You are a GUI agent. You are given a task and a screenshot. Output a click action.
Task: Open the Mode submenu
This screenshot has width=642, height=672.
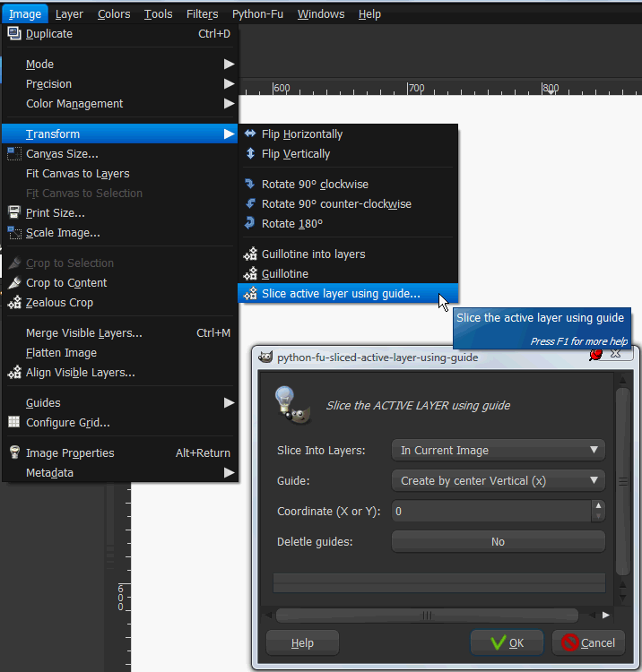point(120,64)
